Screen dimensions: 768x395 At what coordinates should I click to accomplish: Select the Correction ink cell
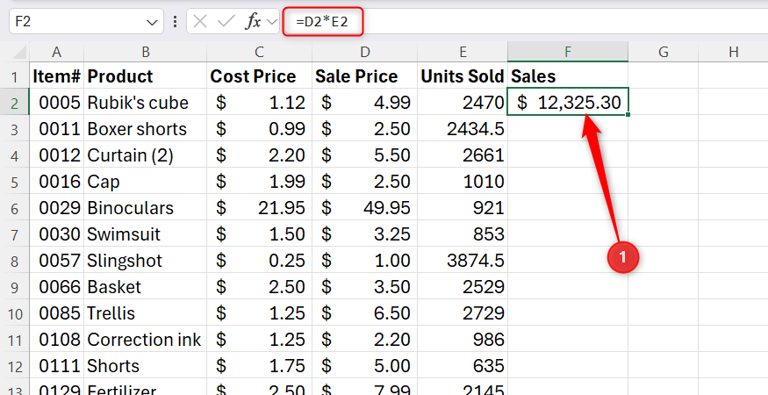145,340
